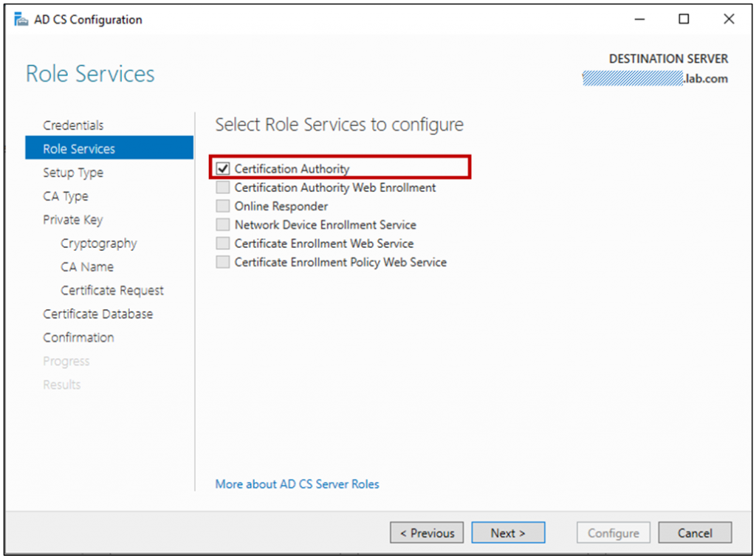
Task: Uncheck the Certification Authority checkbox
Action: 223,168
